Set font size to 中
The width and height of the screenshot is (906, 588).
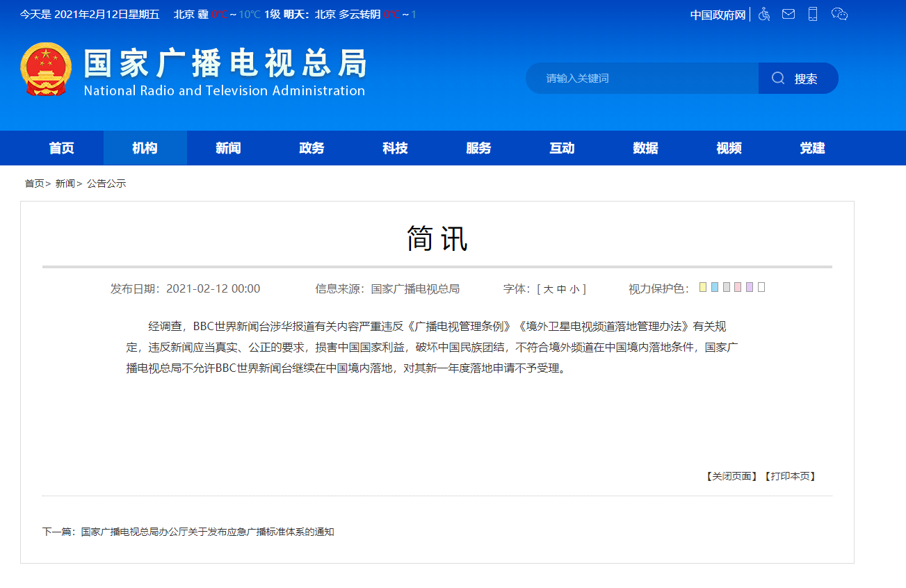point(561,289)
